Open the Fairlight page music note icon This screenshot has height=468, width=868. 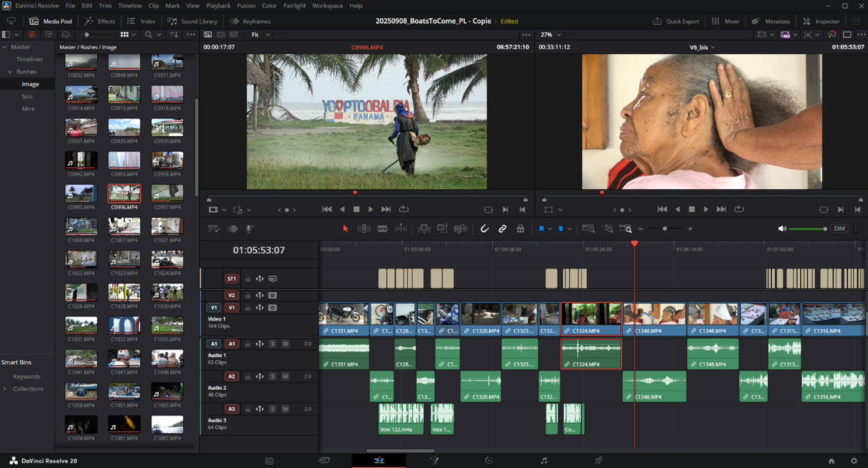(544, 461)
